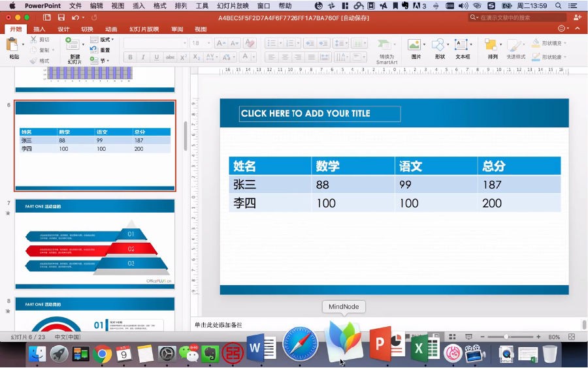Click the 重置 reset button
Viewport: 588px width, 368px height.
point(100,50)
